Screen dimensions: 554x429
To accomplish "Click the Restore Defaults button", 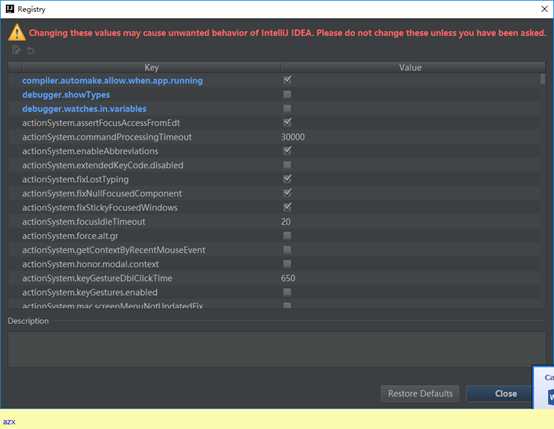I will coord(420,394).
